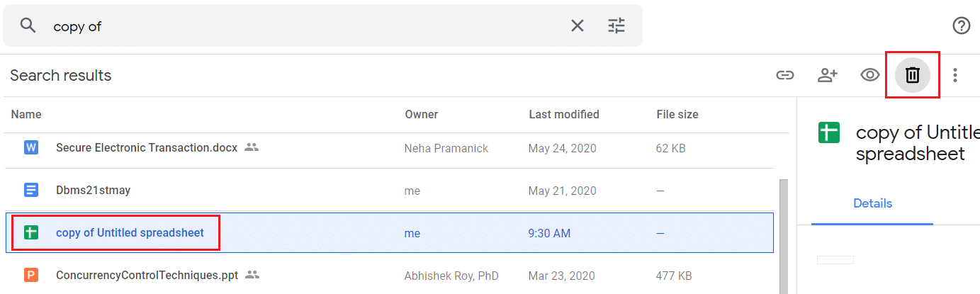Preview the selected file with eye icon
The image size is (980, 294).
(x=870, y=75)
